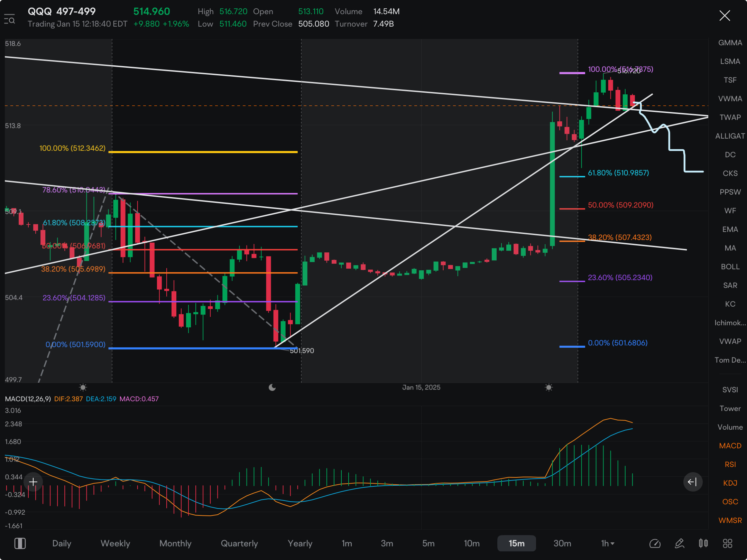This screenshot has height=560, width=747.
Task: Toggle the OSC sub-indicator
Action: [730, 502]
